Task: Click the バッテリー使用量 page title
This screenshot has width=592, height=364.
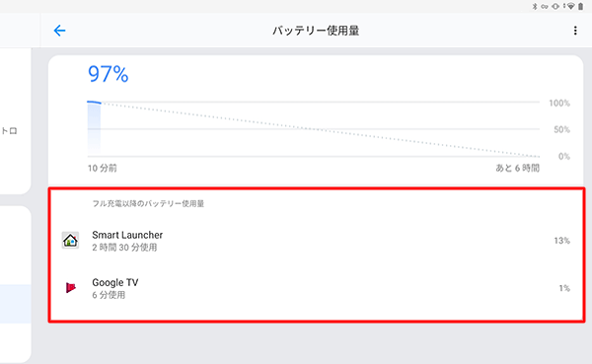Action: 316,31
